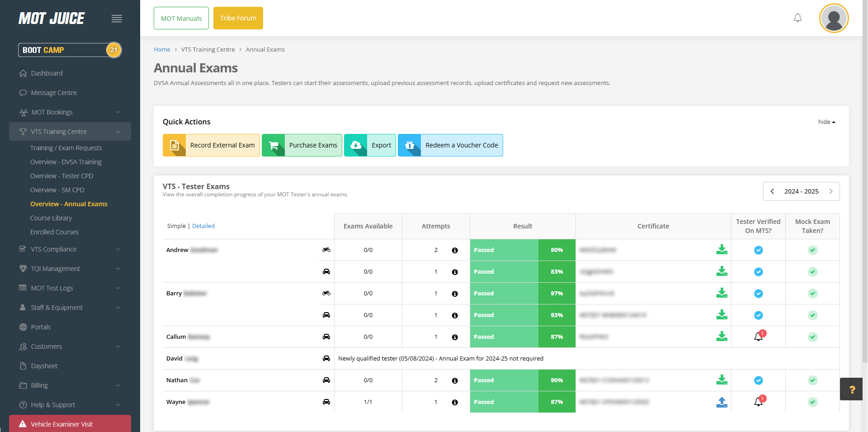Viewport: 868px width, 432px height.
Task: Select Course Library in sidebar
Action: (x=51, y=218)
